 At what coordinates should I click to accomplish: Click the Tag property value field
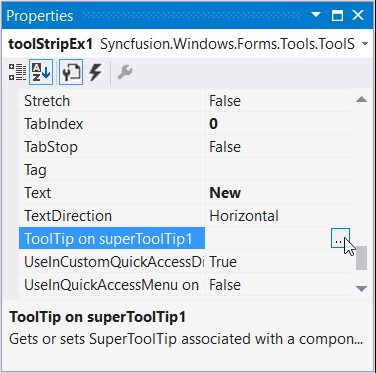[279, 170]
